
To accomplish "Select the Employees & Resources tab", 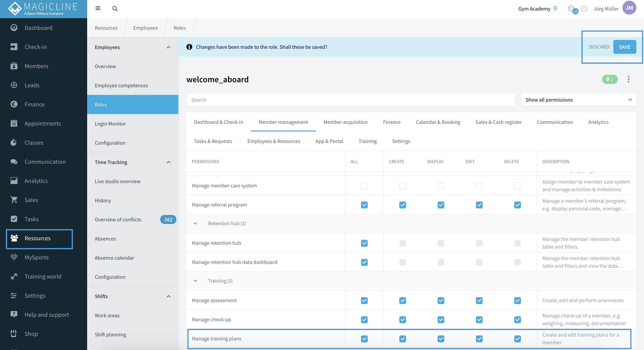I will [x=273, y=141].
